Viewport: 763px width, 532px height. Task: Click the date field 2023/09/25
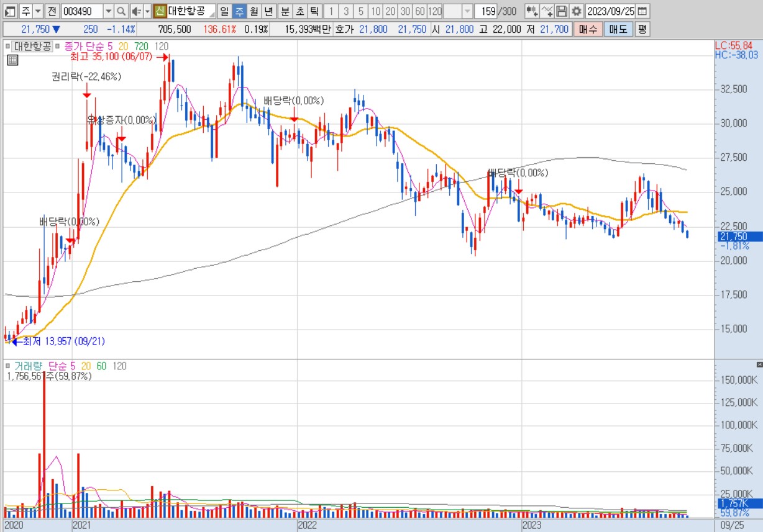pos(611,11)
